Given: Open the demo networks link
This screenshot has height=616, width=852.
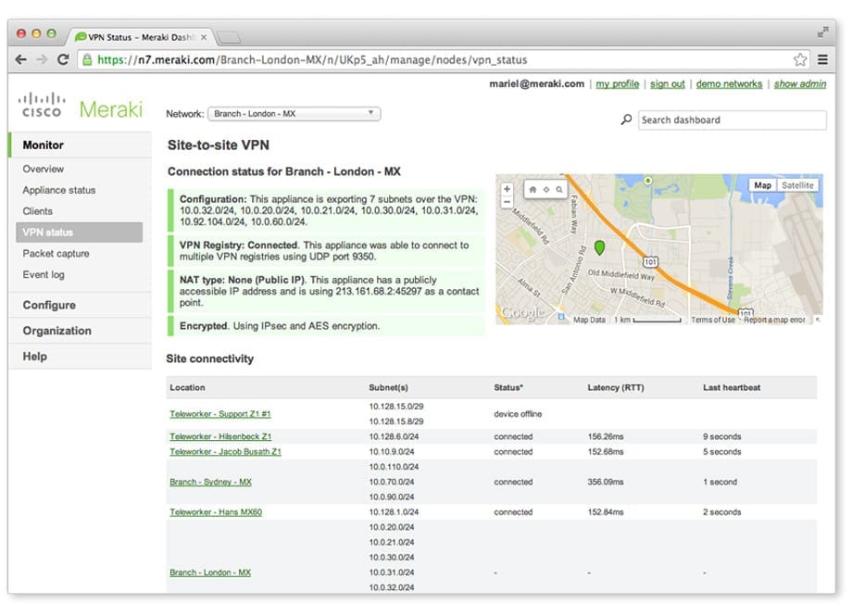Looking at the screenshot, I should 729,83.
